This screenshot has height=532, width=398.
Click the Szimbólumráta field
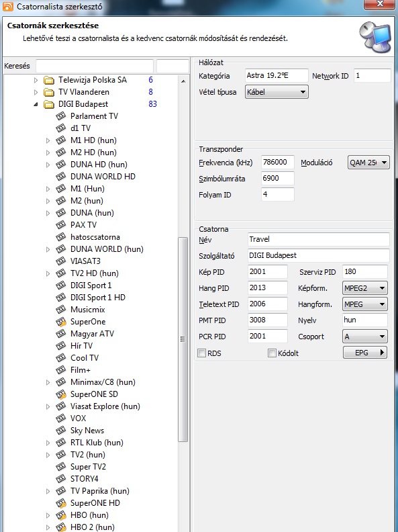(x=278, y=178)
